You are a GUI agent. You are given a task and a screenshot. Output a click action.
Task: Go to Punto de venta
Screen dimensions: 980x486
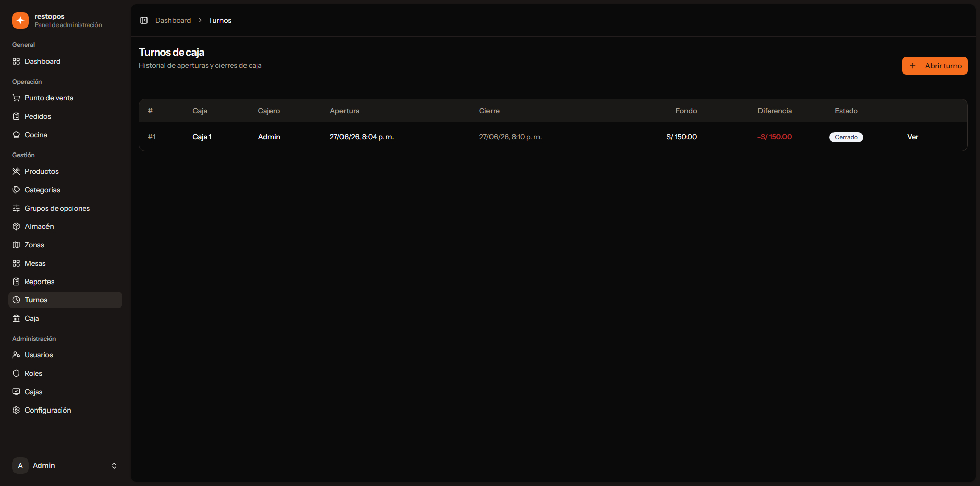[x=65, y=98]
